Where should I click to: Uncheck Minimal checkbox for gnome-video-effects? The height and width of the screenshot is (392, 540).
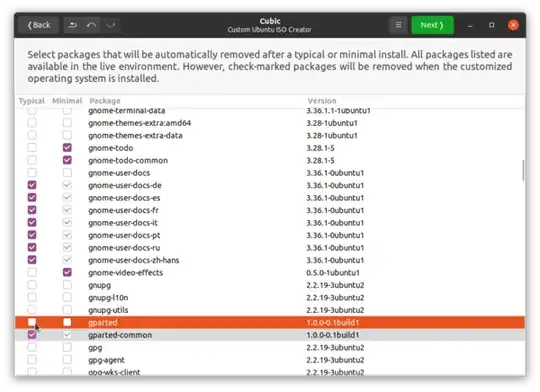tap(67, 272)
